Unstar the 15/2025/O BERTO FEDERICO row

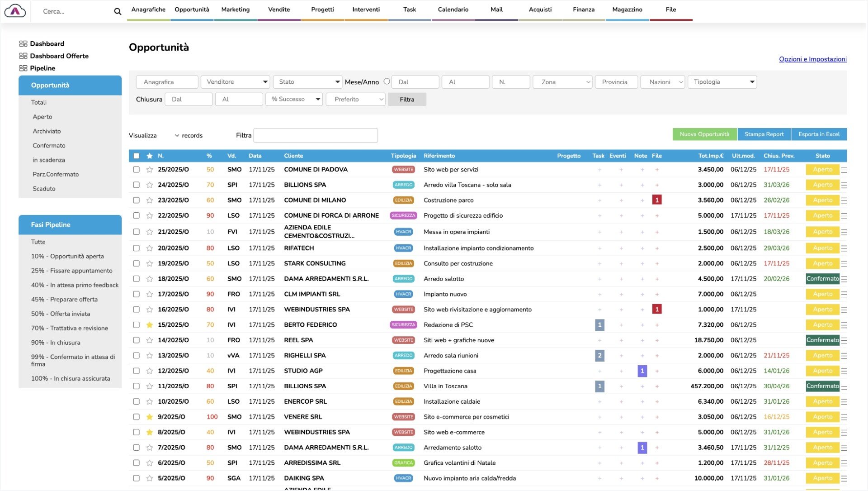150,325
